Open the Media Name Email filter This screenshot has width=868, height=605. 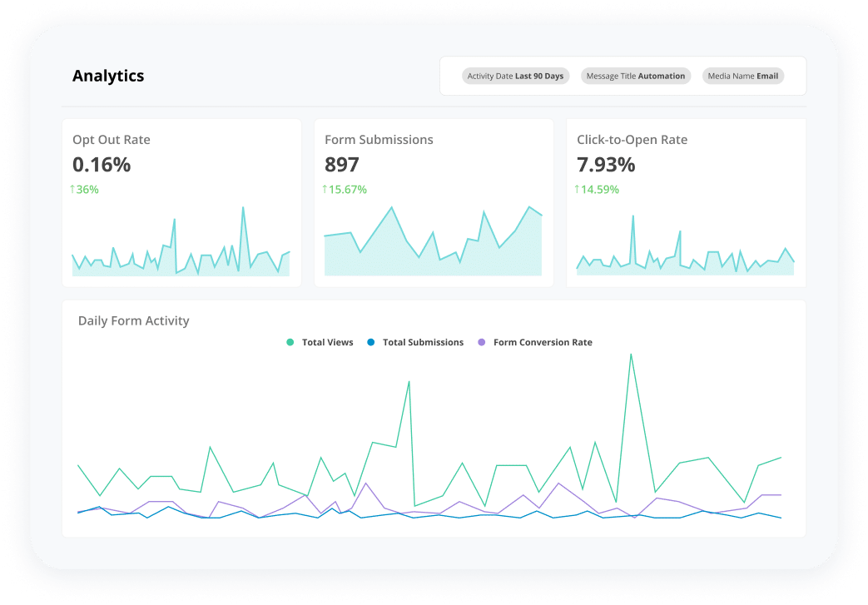(x=743, y=76)
